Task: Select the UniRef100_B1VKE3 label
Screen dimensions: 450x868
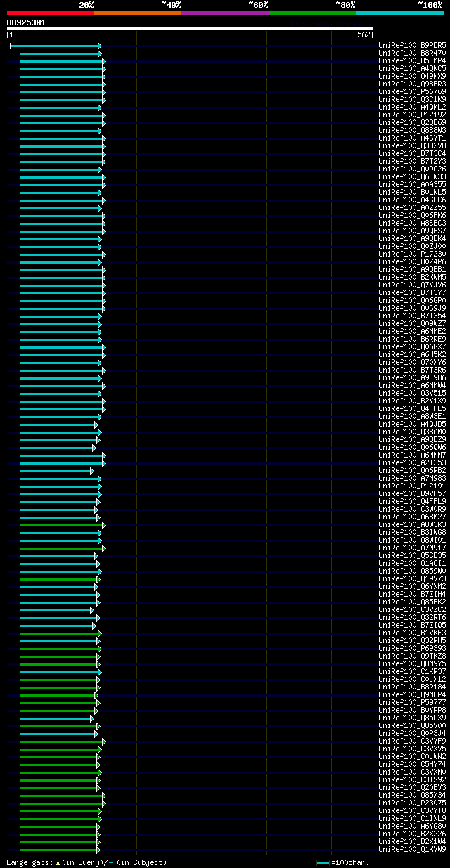Action: pos(412,633)
